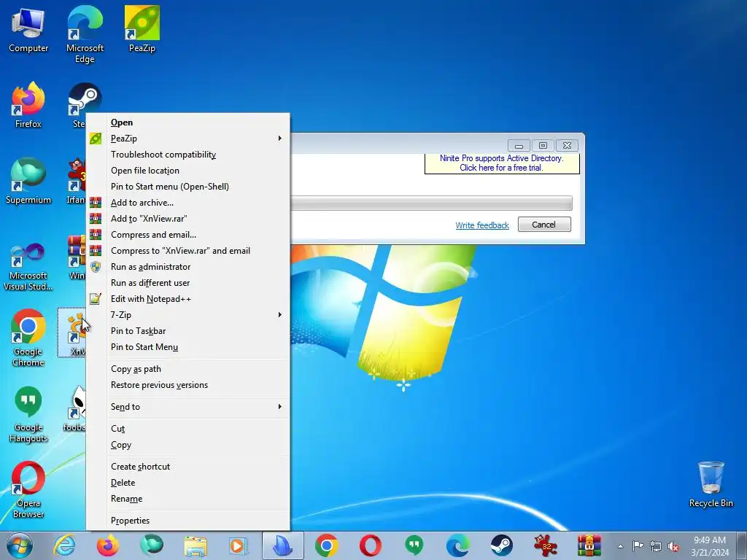The image size is (747, 560).
Task: Launch Google Hangouts from the taskbar
Action: (x=414, y=545)
